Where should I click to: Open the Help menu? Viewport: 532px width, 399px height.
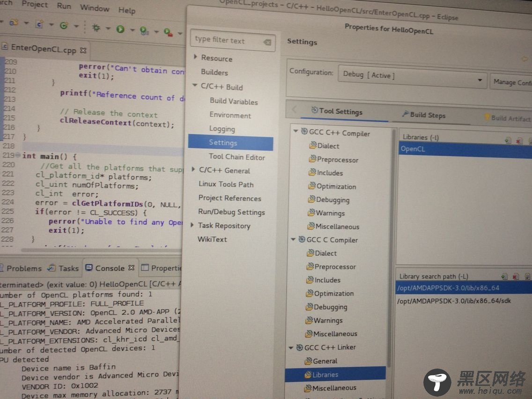pos(126,10)
